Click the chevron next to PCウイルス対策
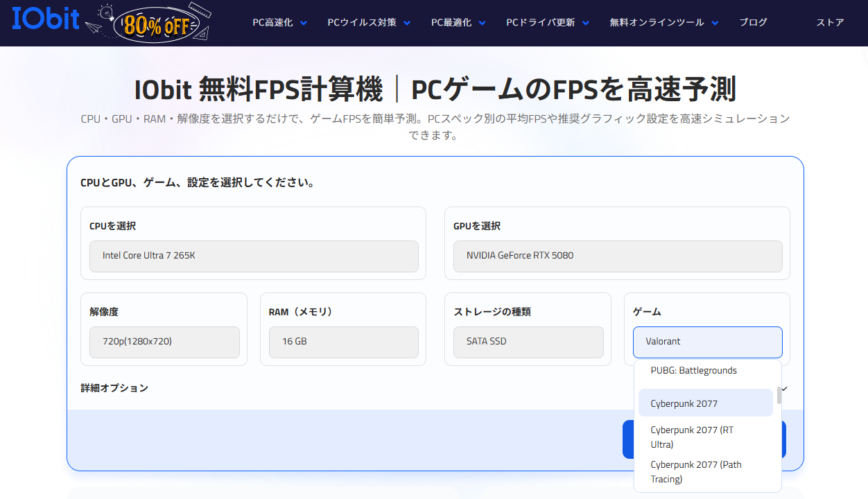 coord(407,23)
